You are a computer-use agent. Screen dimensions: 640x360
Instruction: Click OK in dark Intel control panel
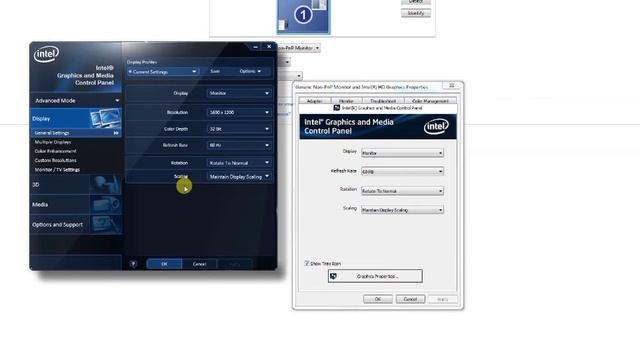164,264
